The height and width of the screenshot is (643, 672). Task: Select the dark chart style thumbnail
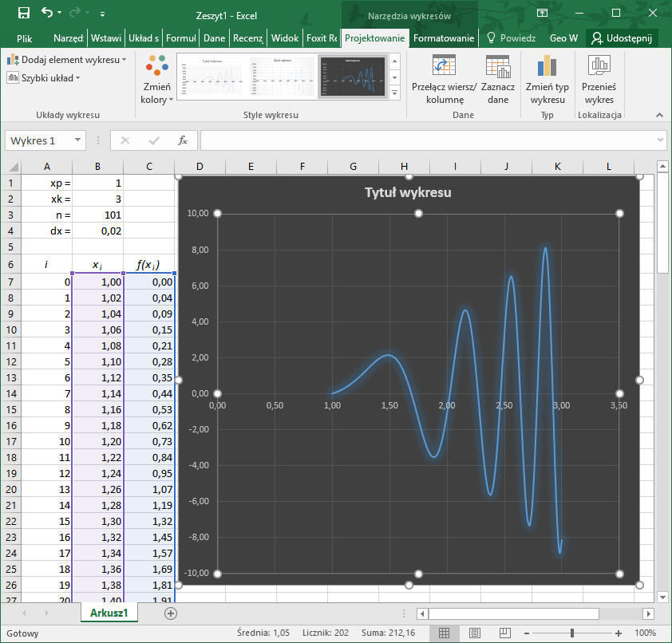point(351,76)
